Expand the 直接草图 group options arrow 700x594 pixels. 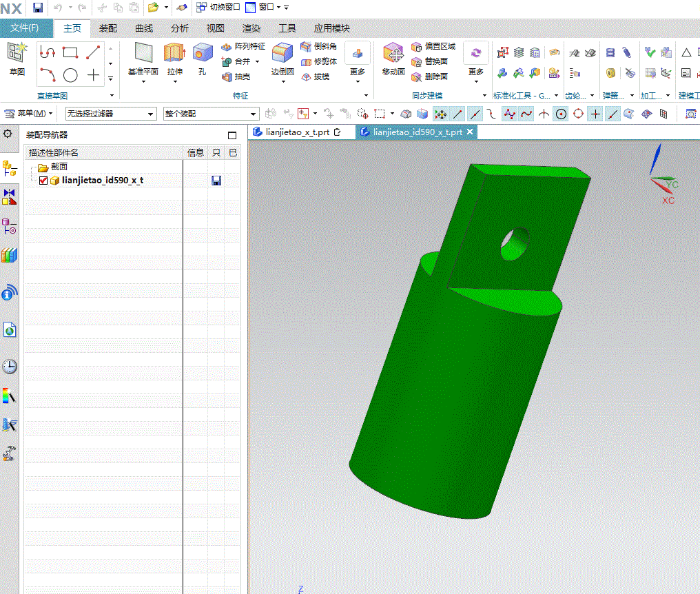coord(112,96)
